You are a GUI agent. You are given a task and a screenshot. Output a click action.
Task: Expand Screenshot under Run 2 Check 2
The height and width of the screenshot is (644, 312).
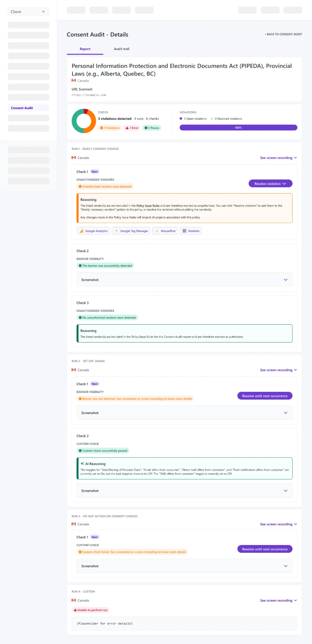pyautogui.click(x=184, y=491)
